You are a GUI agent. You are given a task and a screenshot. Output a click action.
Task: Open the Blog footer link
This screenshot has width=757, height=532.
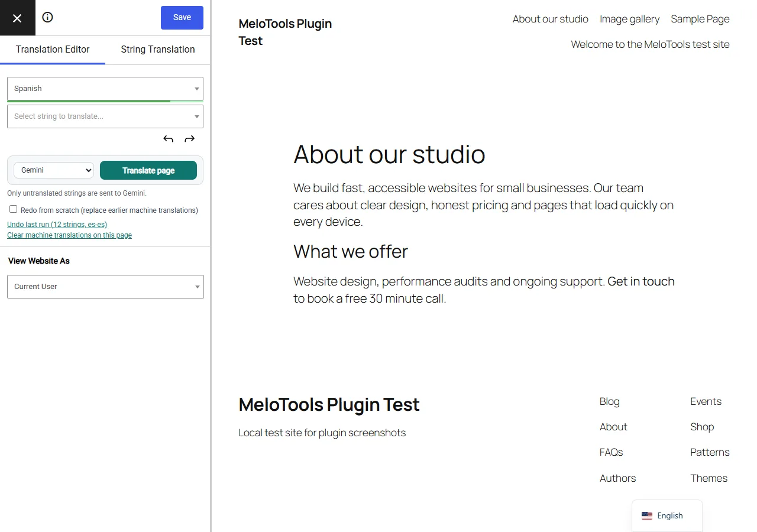[610, 401]
